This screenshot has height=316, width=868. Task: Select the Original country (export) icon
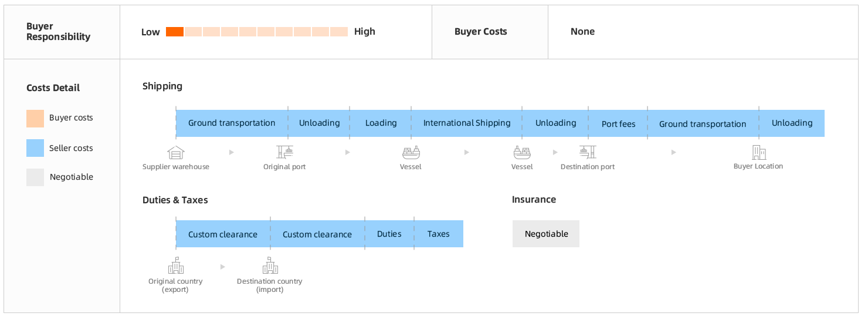coord(175,267)
